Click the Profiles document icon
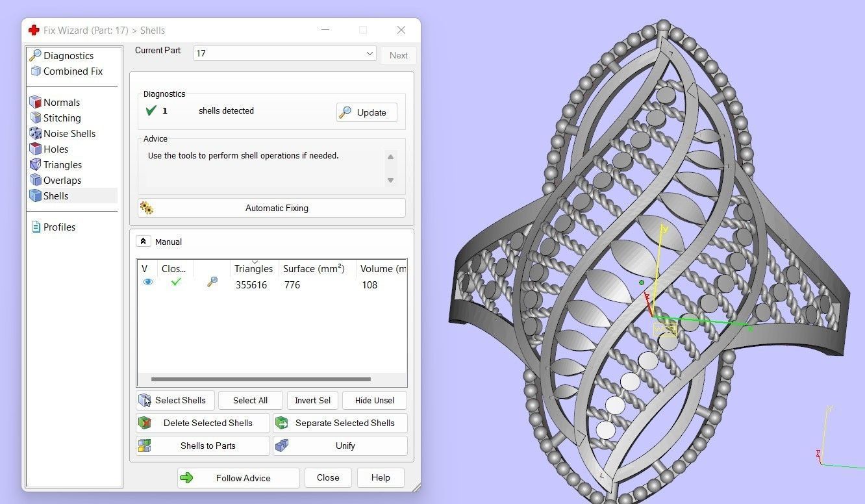865x504 pixels. pos(36,227)
